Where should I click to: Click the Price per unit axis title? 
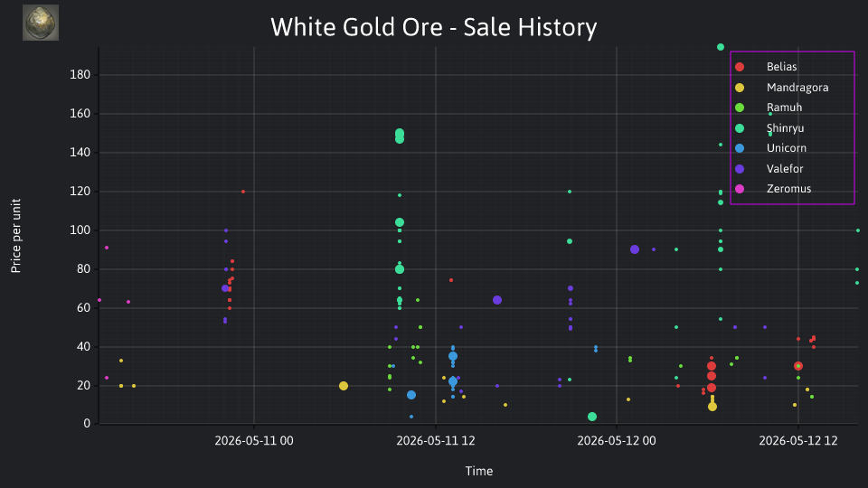[x=16, y=236]
